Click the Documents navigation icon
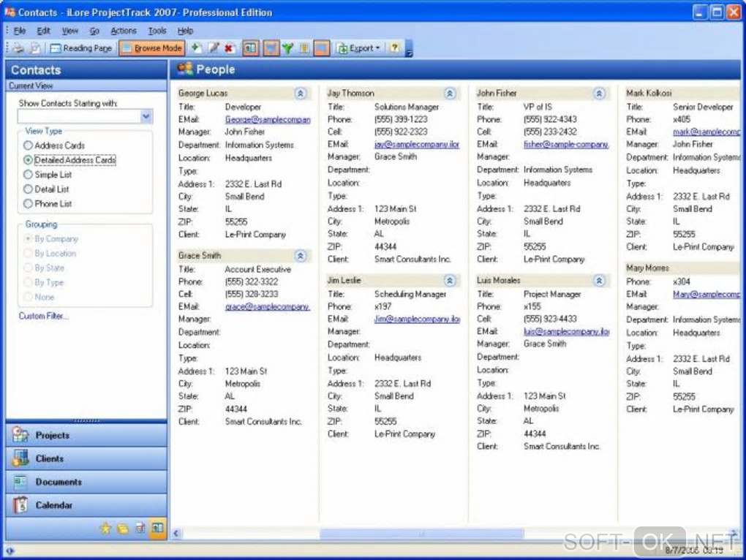 20,482
